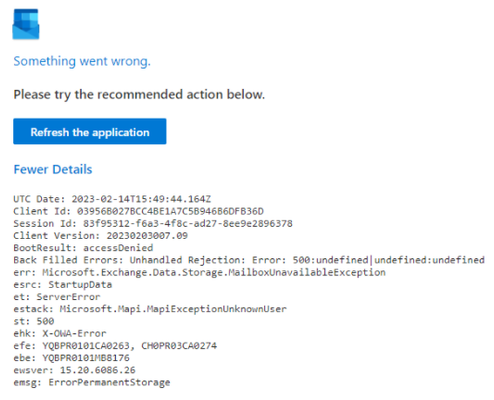Click the MailboxUnavailableException err line
Image resolution: width=494 pixels, height=400 pixels.
pos(199,272)
